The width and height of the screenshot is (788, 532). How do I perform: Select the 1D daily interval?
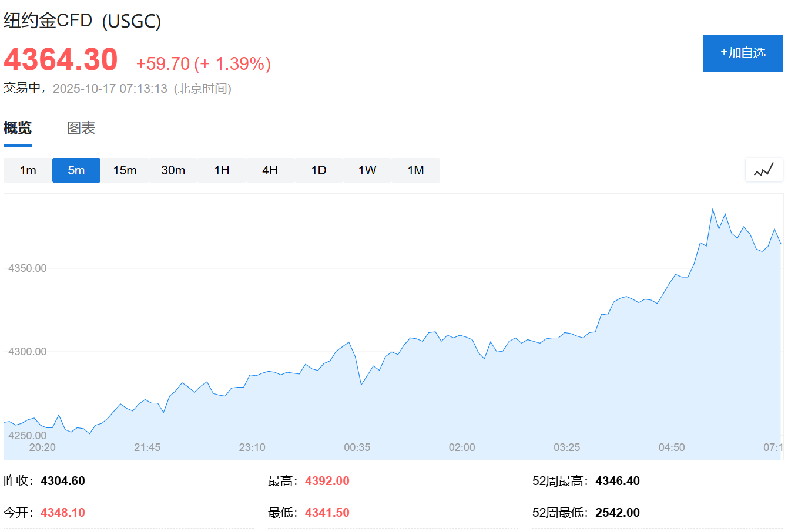[x=318, y=170]
